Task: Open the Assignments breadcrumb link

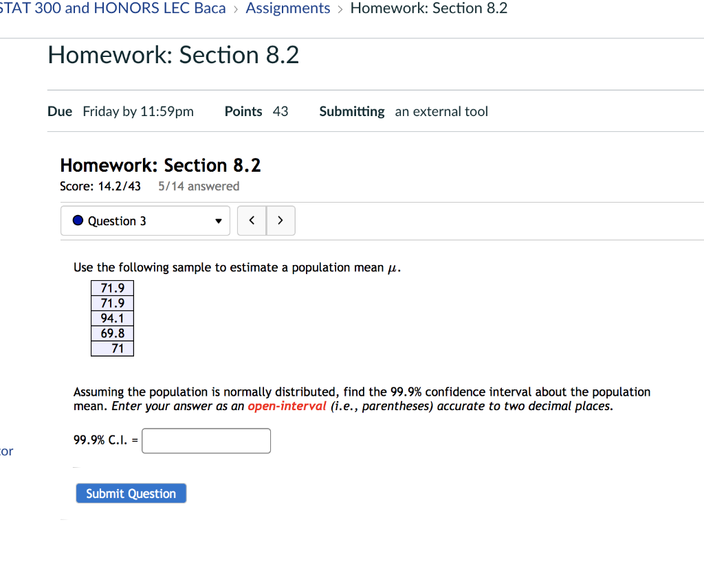Action: pos(288,8)
